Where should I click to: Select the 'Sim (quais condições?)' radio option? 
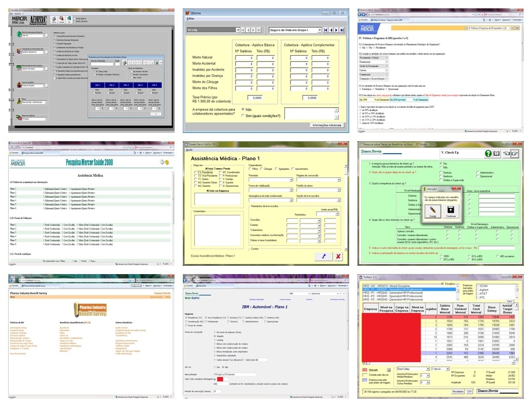(243, 116)
